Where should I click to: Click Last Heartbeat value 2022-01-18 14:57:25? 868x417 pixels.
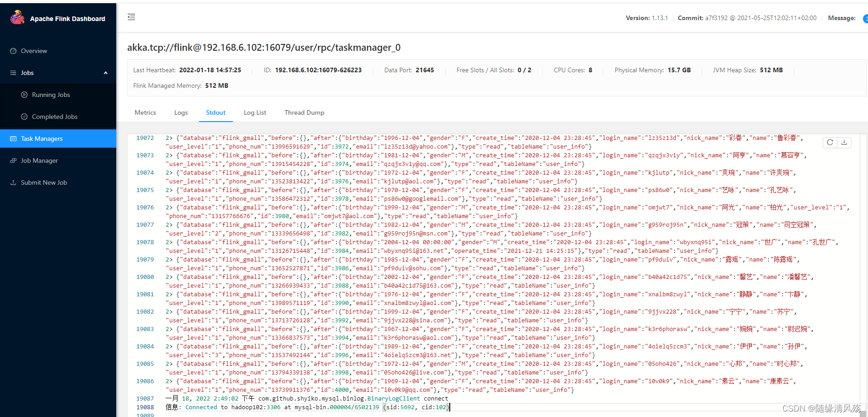pyautogui.click(x=210, y=70)
